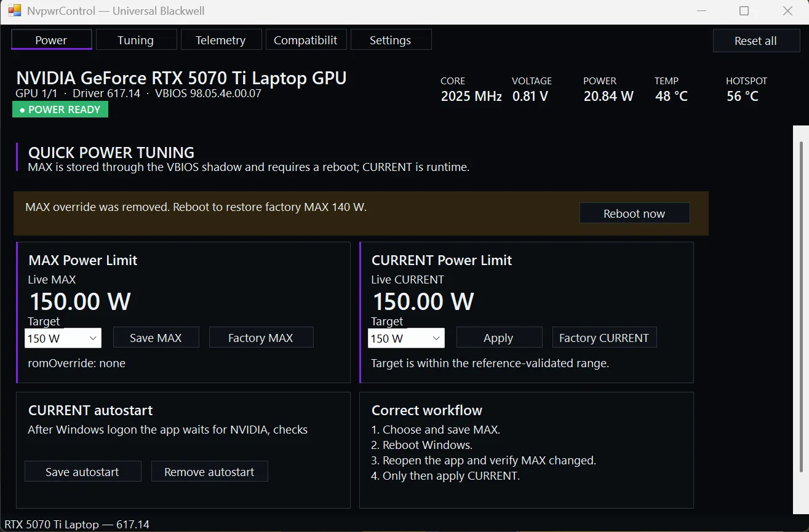Open the MAX Power Limit target dropdown

(63, 338)
